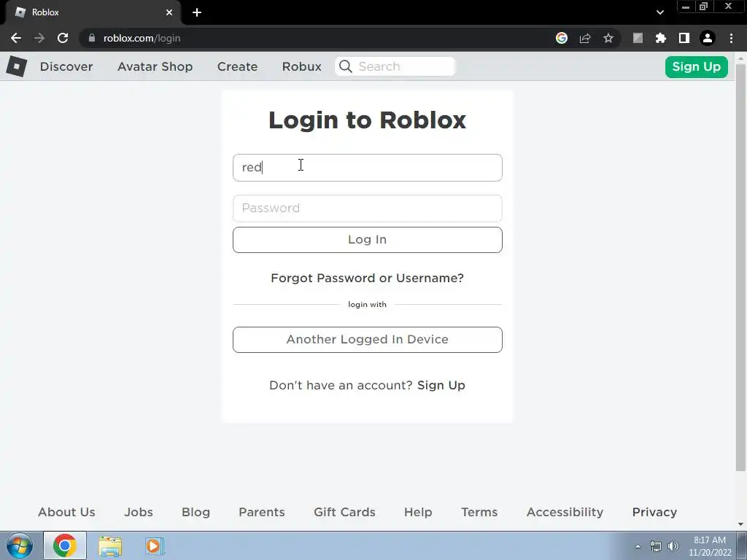The width and height of the screenshot is (747, 560).
Task: Launch media player from taskbar
Action: click(x=155, y=545)
